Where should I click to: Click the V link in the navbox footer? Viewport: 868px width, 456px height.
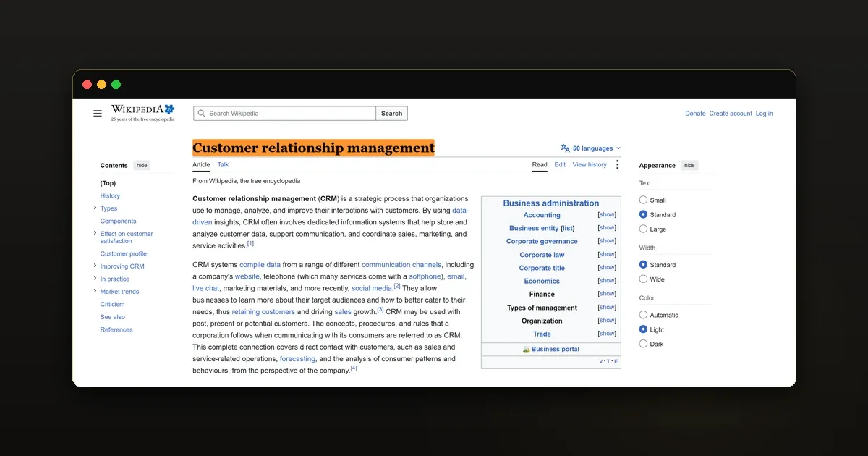pyautogui.click(x=601, y=361)
